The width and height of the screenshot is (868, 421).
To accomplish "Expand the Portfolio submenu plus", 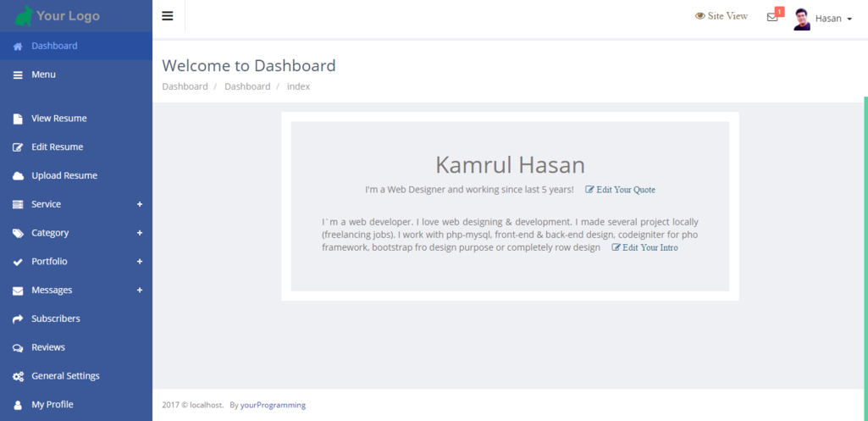I will [140, 262].
